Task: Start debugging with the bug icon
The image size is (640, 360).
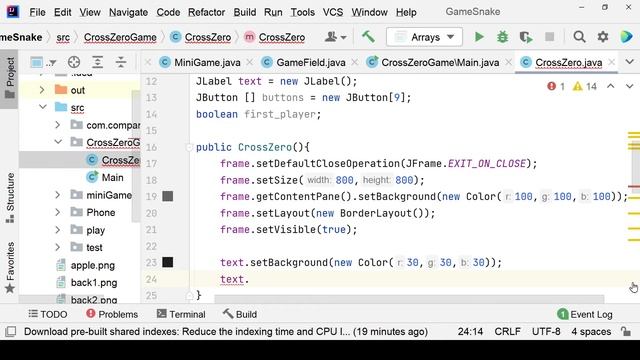Action: tap(502, 37)
